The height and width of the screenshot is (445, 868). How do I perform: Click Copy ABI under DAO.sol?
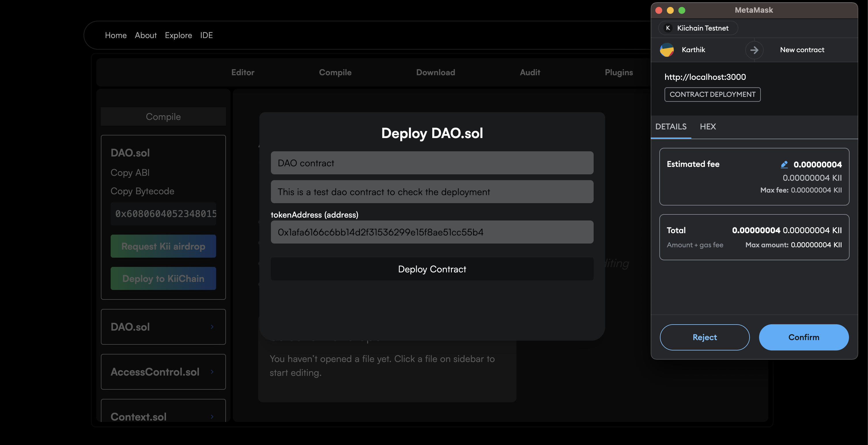coord(130,173)
